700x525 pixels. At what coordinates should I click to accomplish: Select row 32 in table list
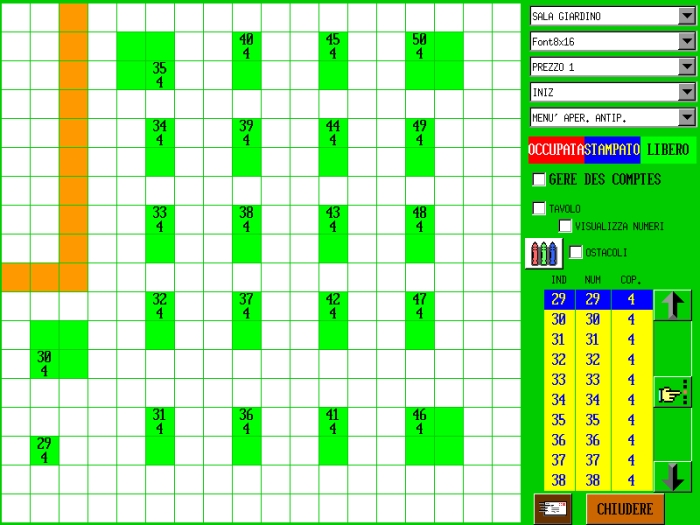(x=598, y=360)
